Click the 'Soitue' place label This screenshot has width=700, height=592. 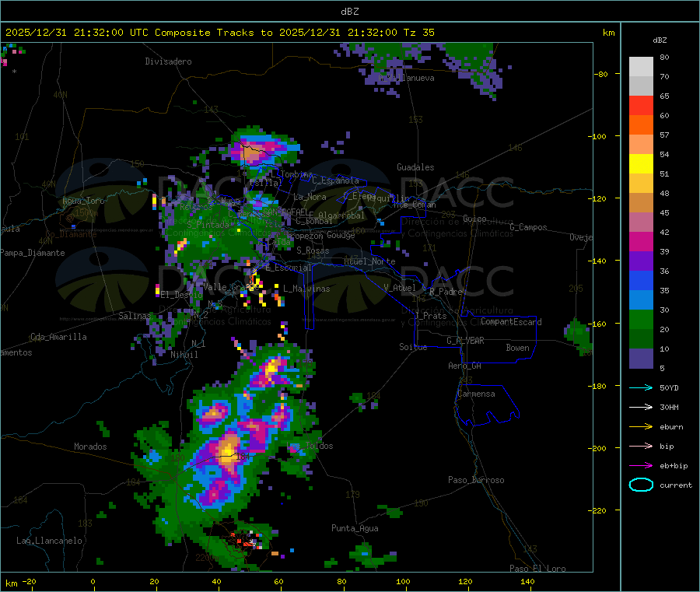pos(413,347)
